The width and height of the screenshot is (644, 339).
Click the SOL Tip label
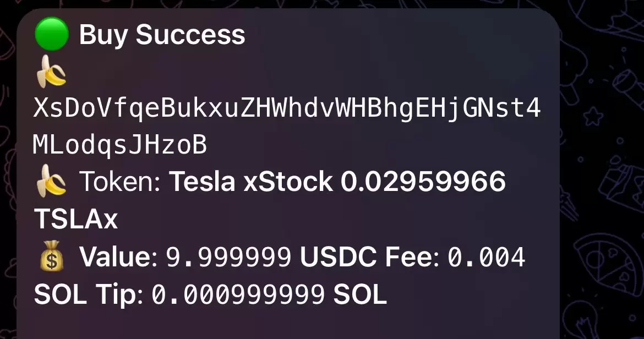point(88,294)
